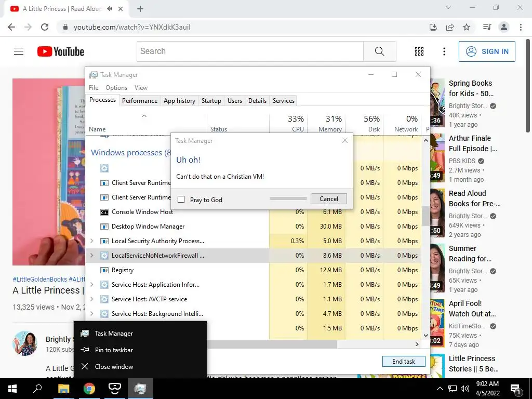532x399 pixels.
Task: Expand Local Security Authority Process row
Action: (91, 241)
